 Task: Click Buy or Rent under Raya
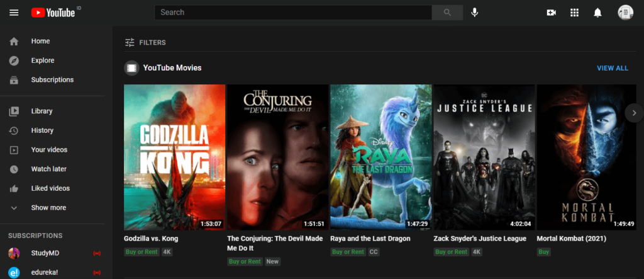(x=348, y=252)
